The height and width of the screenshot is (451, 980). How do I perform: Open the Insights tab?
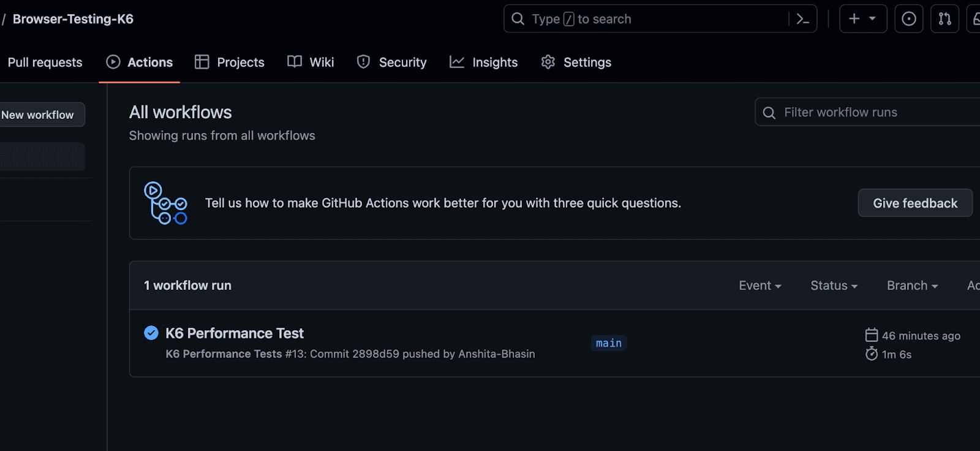click(x=495, y=63)
